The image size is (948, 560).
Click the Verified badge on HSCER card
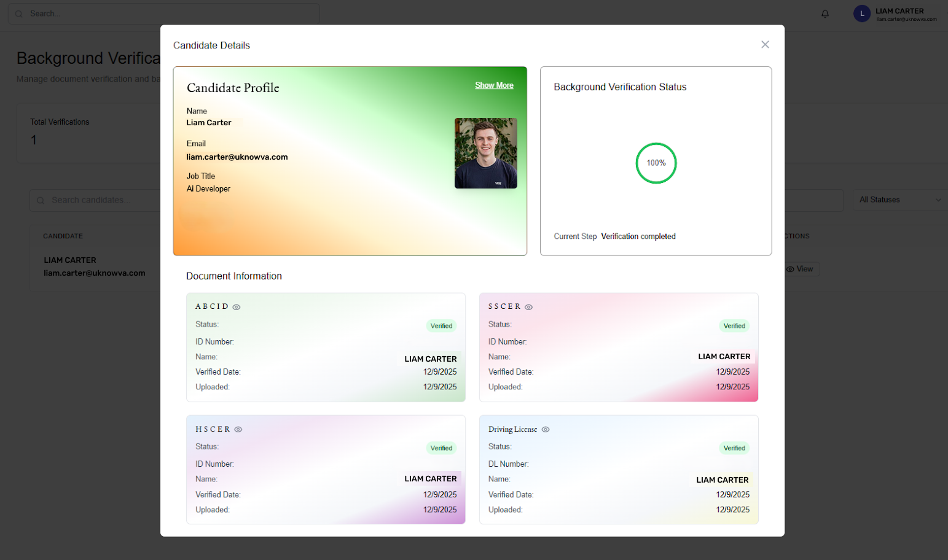click(441, 448)
